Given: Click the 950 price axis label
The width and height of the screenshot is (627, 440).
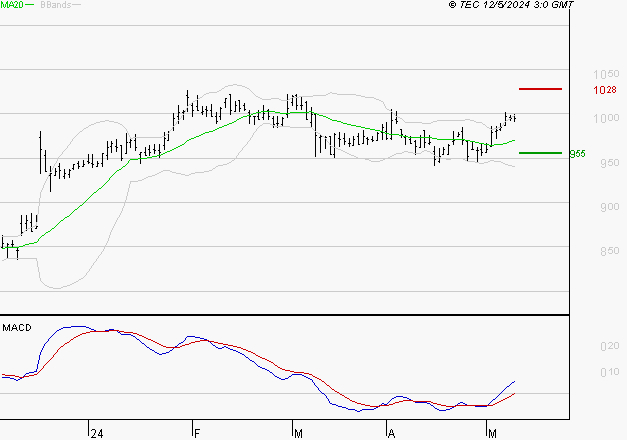Looking at the screenshot, I should click(609, 163).
